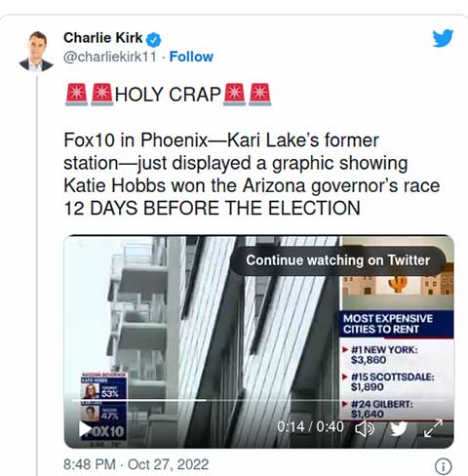Play the video using the play icon

[x=86, y=429]
